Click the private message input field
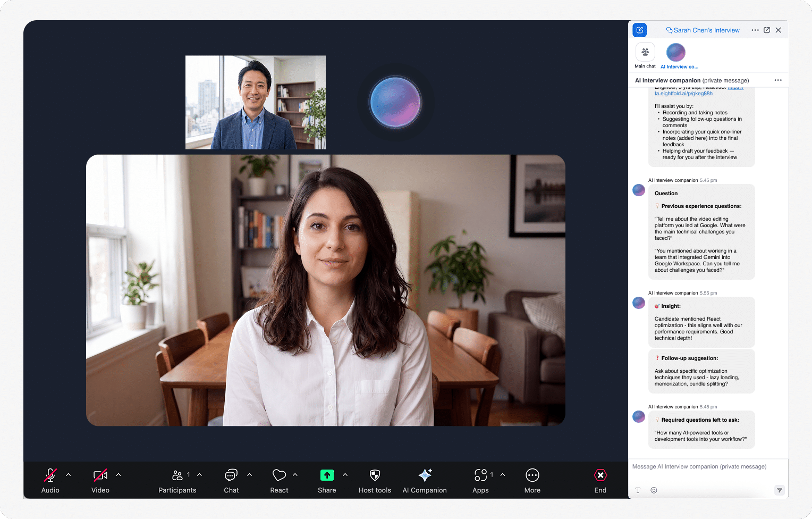Screen dimensions: 812x519 click(x=699, y=466)
